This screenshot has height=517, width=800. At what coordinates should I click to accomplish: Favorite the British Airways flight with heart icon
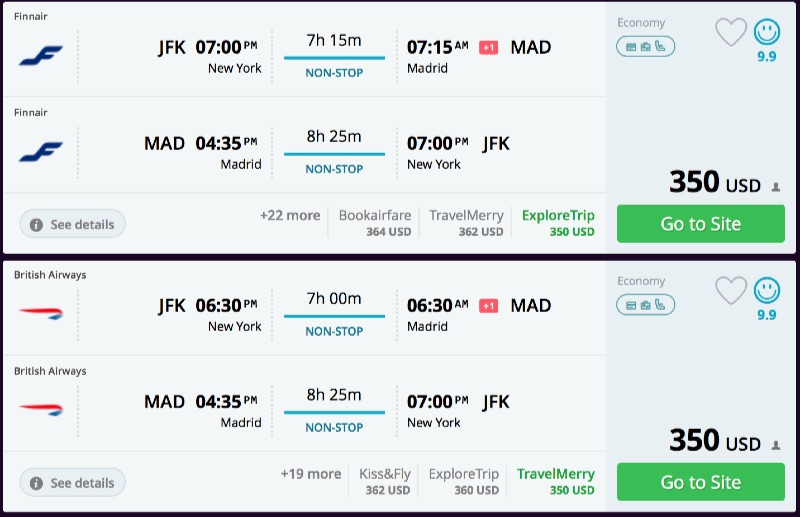731,291
